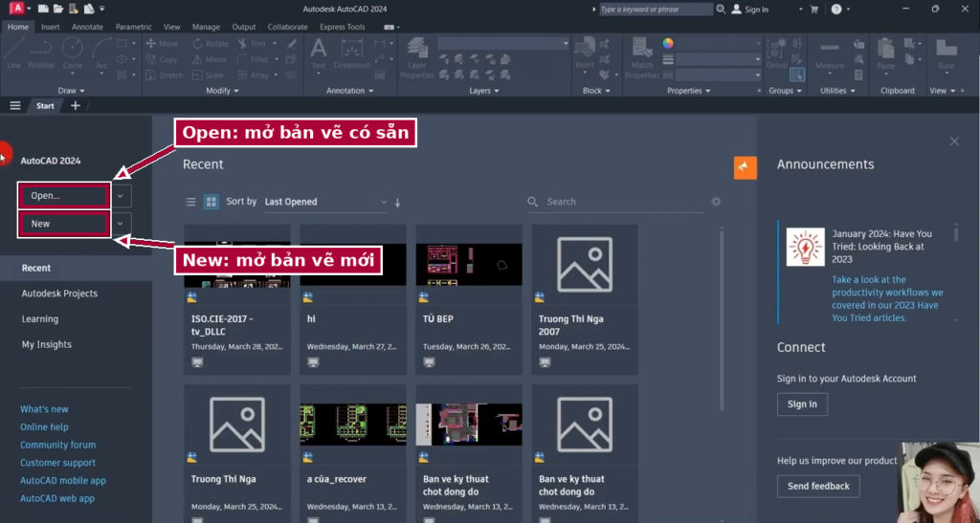Image resolution: width=980 pixels, height=523 pixels.
Task: Click the New button
Action: (64, 224)
